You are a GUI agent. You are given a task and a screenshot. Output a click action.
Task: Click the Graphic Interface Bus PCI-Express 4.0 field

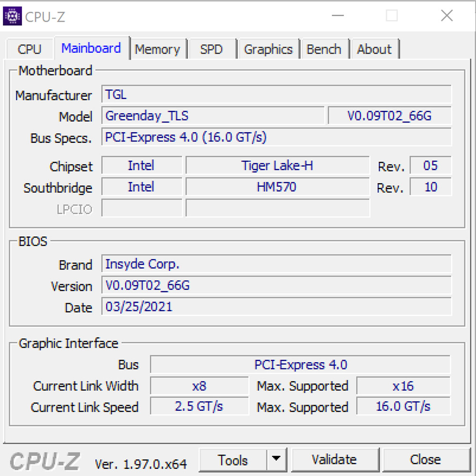300,364
